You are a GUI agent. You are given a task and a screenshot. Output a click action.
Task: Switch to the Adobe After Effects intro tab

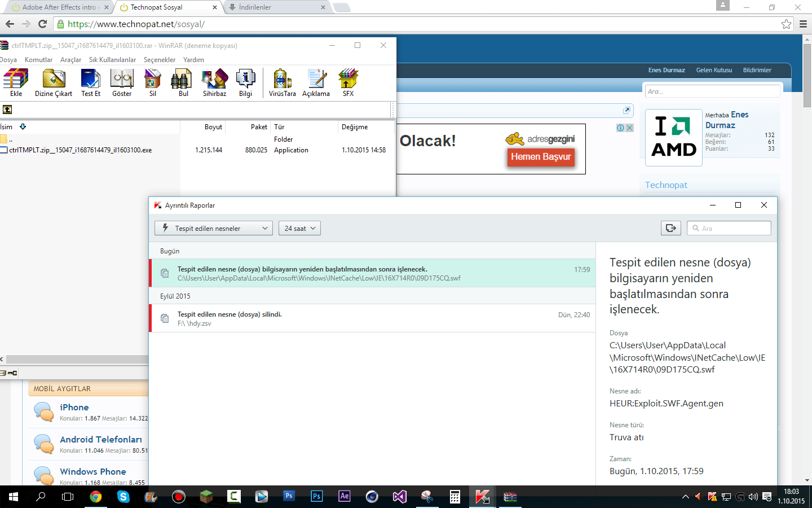(59, 7)
